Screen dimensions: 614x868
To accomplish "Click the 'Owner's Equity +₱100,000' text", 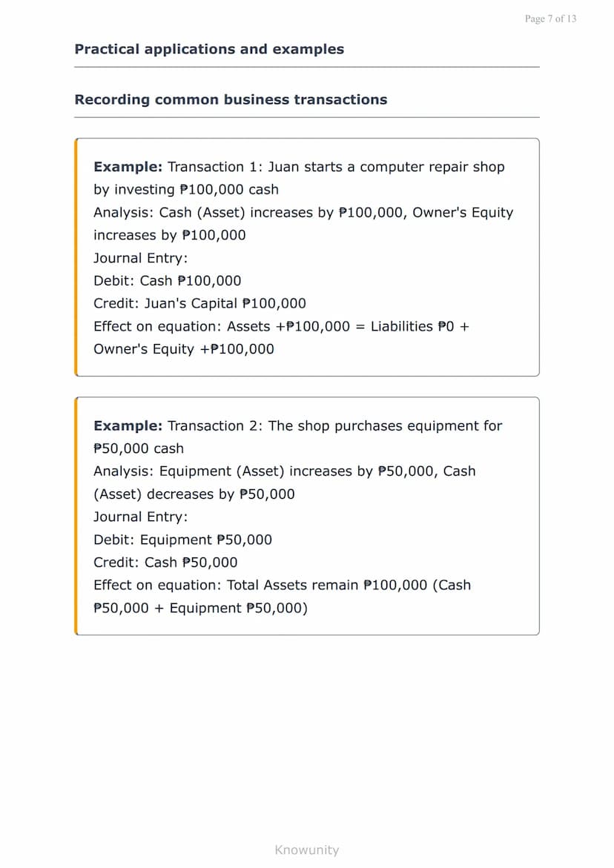I will tap(184, 349).
